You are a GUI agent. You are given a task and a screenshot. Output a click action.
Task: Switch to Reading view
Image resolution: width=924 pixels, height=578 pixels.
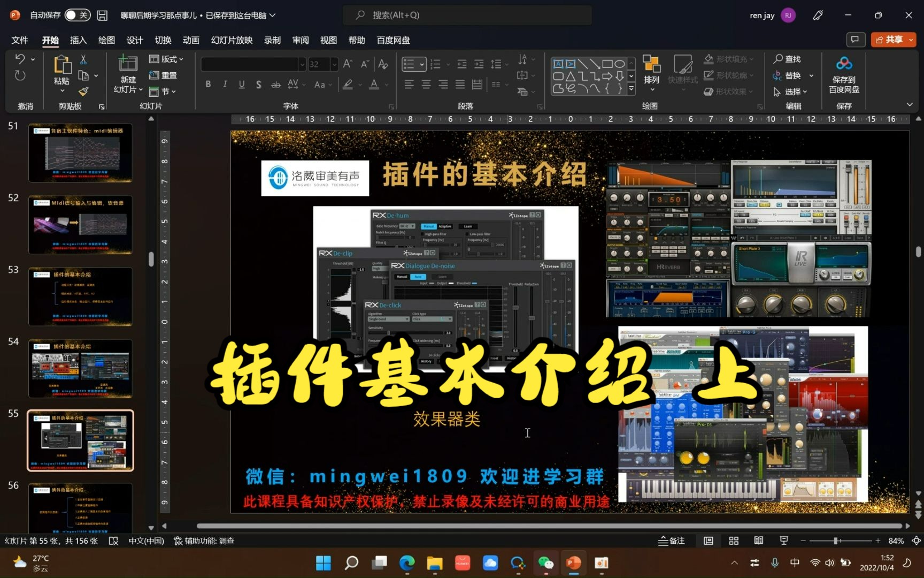point(759,541)
